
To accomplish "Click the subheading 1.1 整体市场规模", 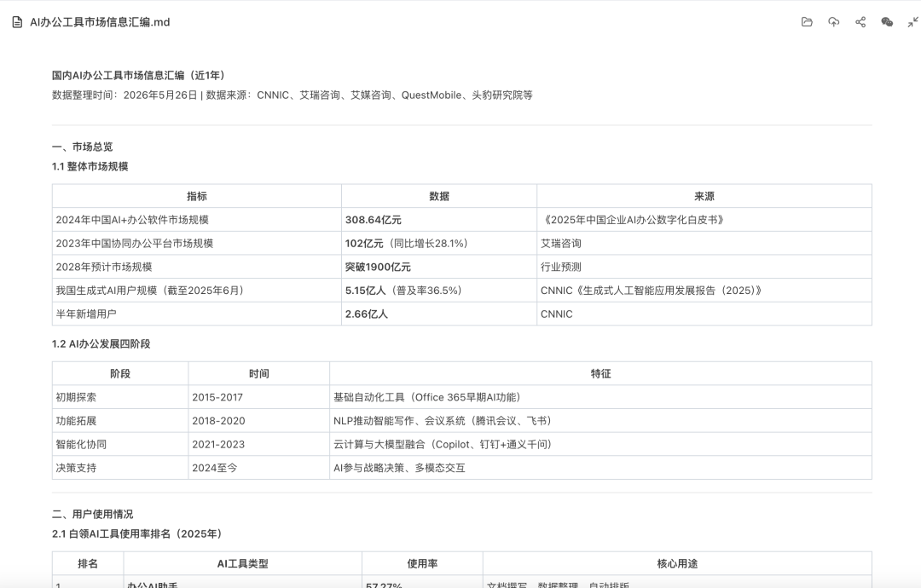I will point(90,167).
